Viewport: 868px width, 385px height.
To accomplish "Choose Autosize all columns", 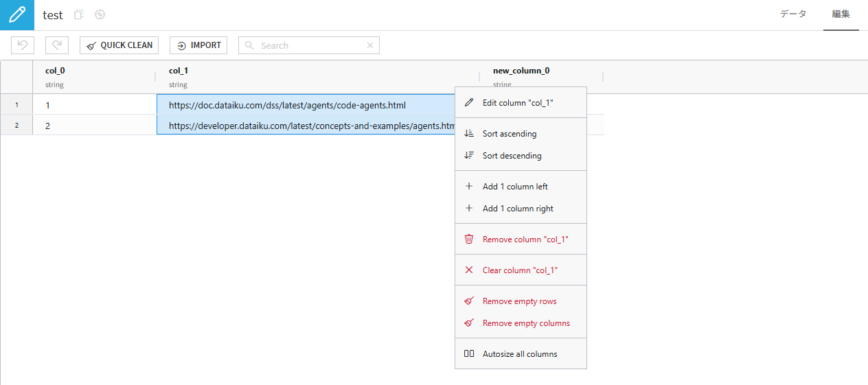I will point(520,354).
